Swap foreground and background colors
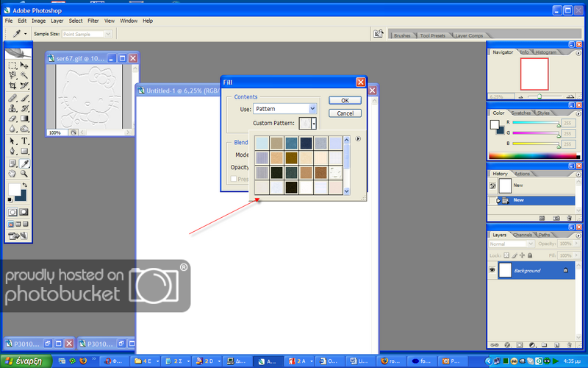 pos(26,185)
